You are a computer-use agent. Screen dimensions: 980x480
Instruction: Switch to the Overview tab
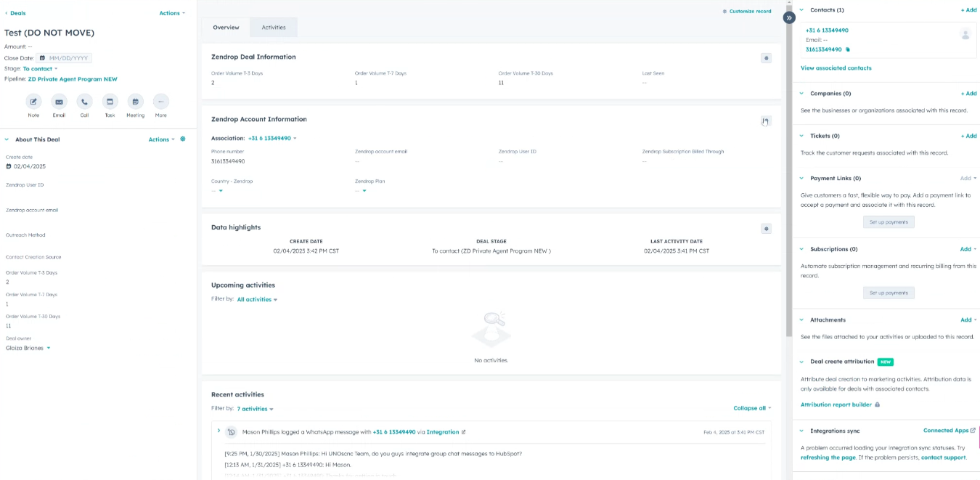click(x=226, y=28)
